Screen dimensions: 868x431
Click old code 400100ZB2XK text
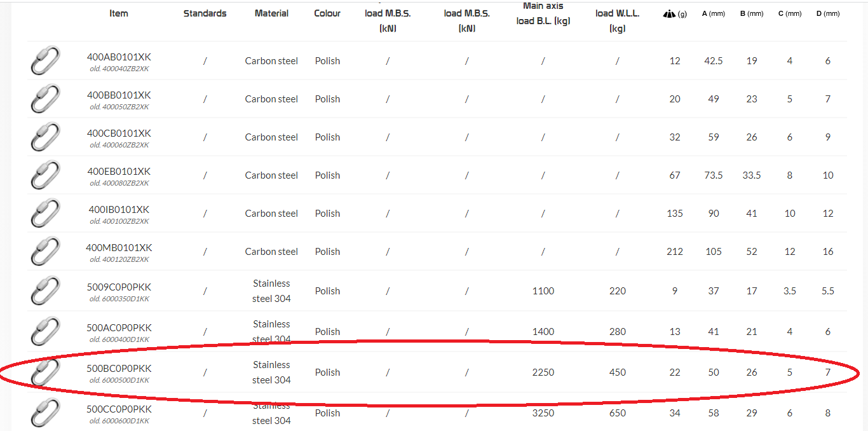click(x=119, y=221)
